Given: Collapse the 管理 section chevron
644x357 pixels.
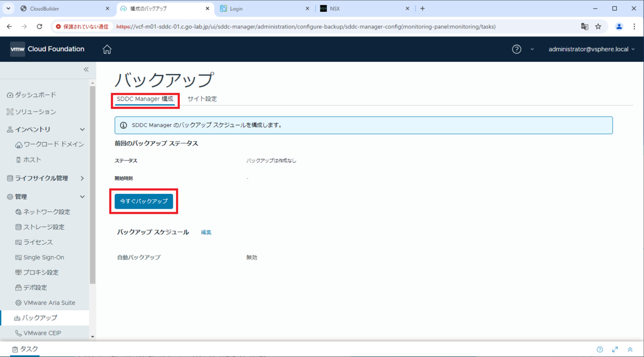Looking at the screenshot, I should click(x=82, y=197).
